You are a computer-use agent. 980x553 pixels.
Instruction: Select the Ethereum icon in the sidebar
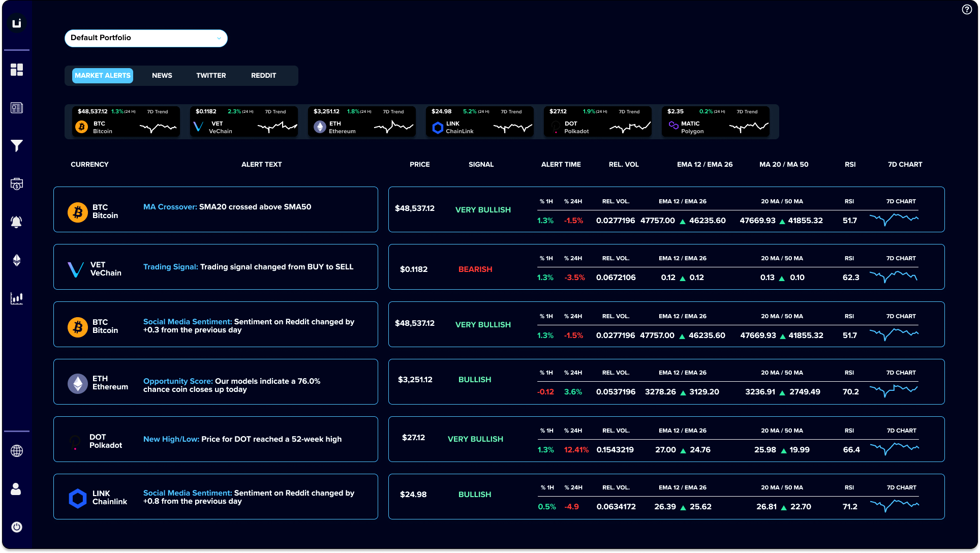point(17,260)
